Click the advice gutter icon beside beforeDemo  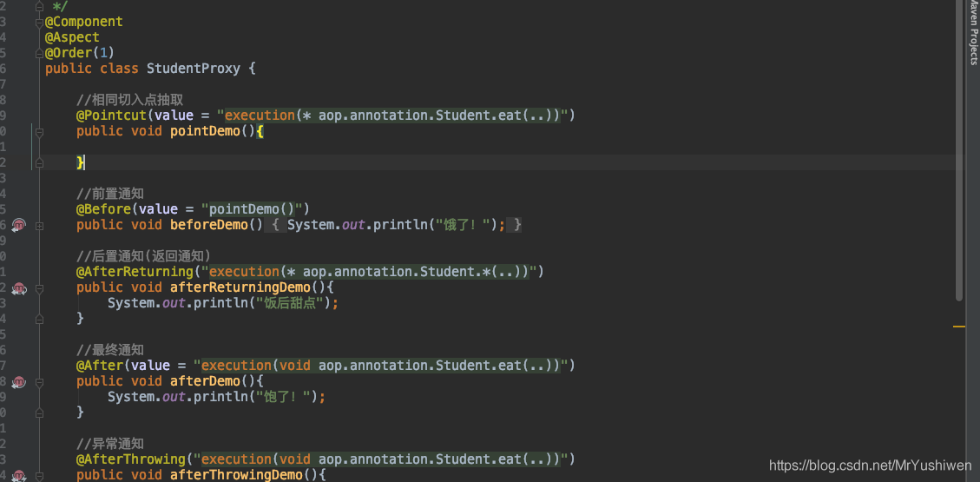[x=19, y=225]
